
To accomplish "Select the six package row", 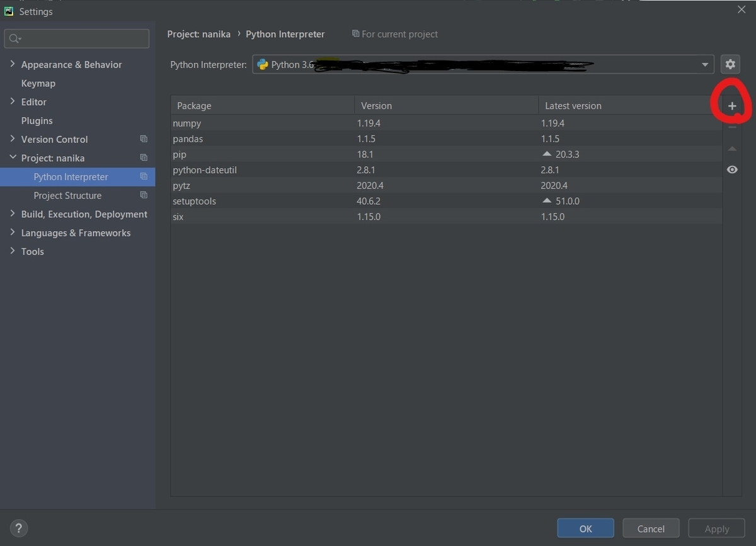I will point(446,217).
